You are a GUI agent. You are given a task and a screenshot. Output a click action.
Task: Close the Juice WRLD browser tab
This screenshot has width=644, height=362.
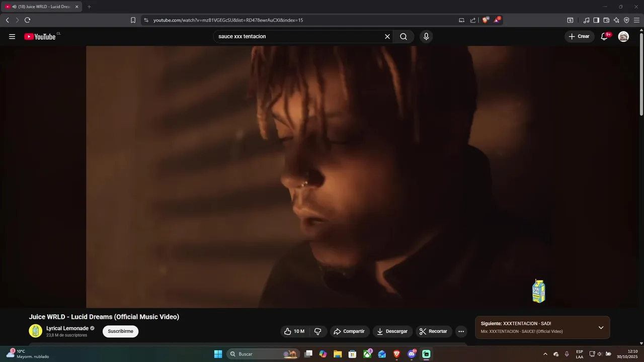click(x=77, y=7)
